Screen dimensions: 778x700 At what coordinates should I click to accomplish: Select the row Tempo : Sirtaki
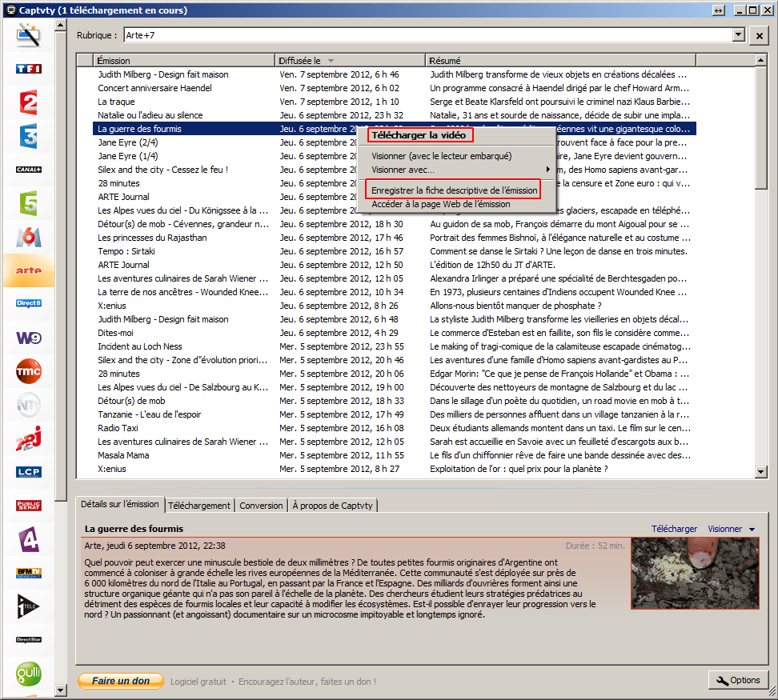[x=394, y=251]
